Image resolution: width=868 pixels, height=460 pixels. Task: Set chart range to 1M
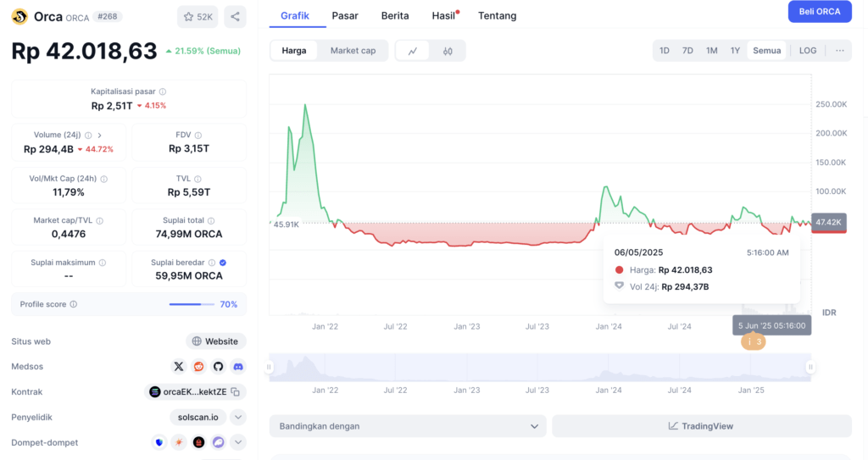pos(712,50)
